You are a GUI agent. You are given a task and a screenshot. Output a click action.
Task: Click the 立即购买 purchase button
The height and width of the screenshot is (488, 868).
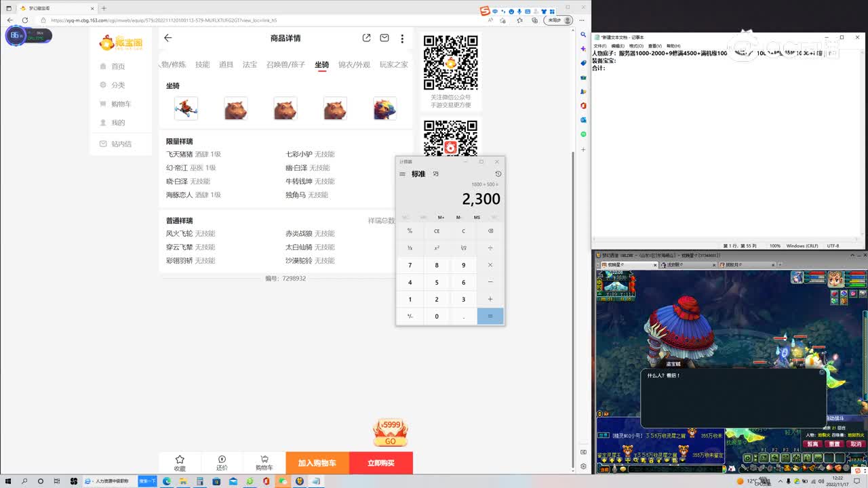381,462
